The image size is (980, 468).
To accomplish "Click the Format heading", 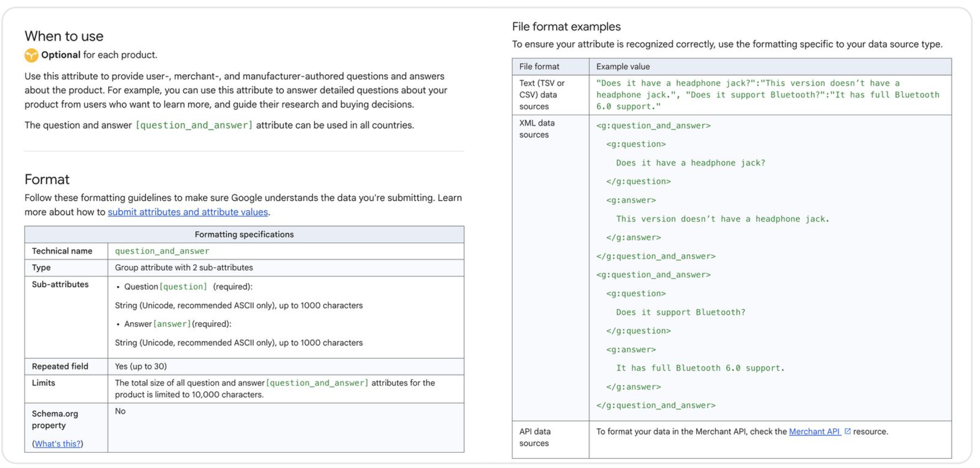I will click(x=47, y=179).
